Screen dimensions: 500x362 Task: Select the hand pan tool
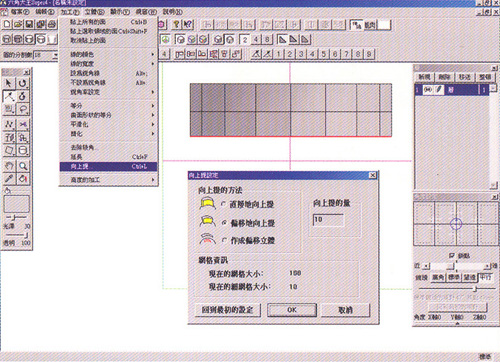(9, 166)
